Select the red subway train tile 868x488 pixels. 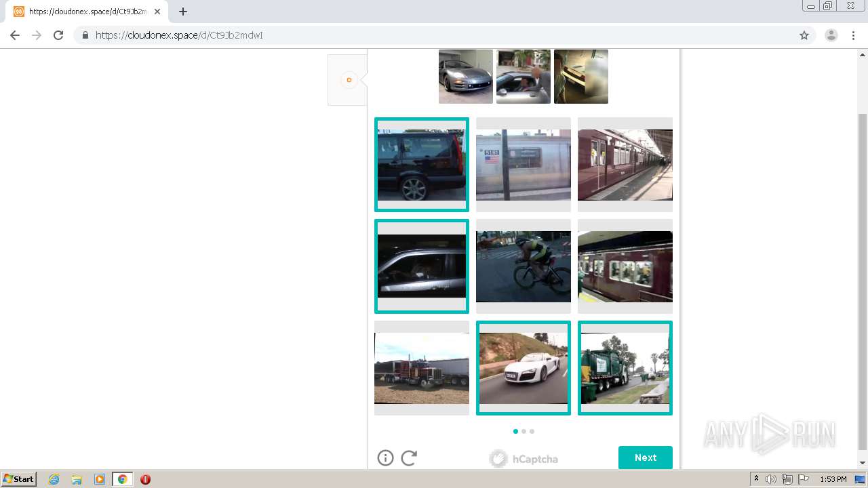(x=625, y=266)
